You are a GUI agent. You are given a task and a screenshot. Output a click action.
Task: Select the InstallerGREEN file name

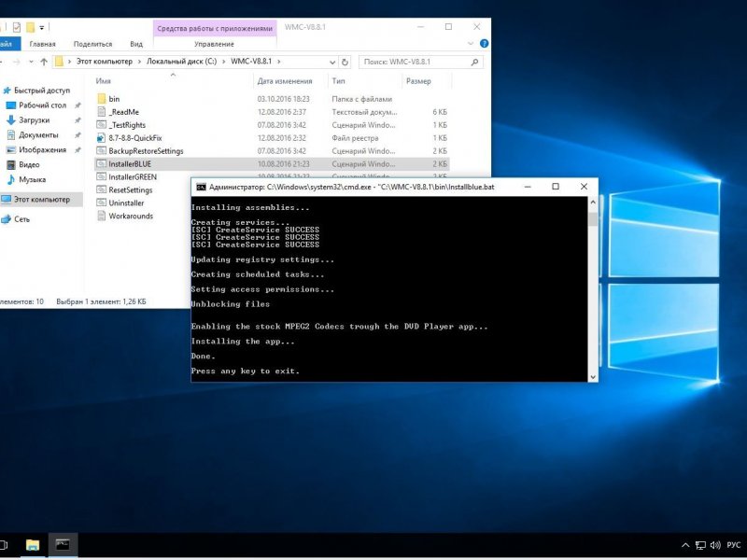(x=133, y=176)
